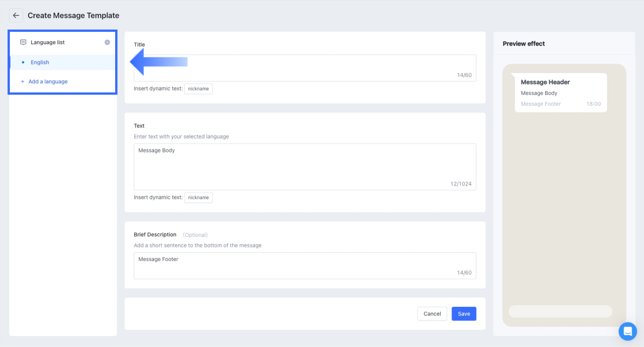Screen dimensions: 644x347
Task: Click the back arrow button
Action: (16, 16)
